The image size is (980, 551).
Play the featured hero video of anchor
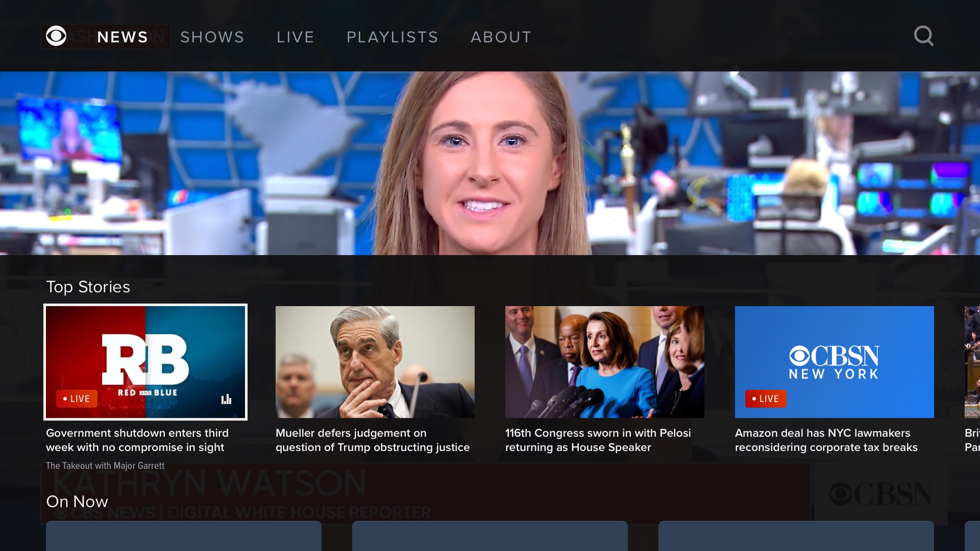click(490, 163)
